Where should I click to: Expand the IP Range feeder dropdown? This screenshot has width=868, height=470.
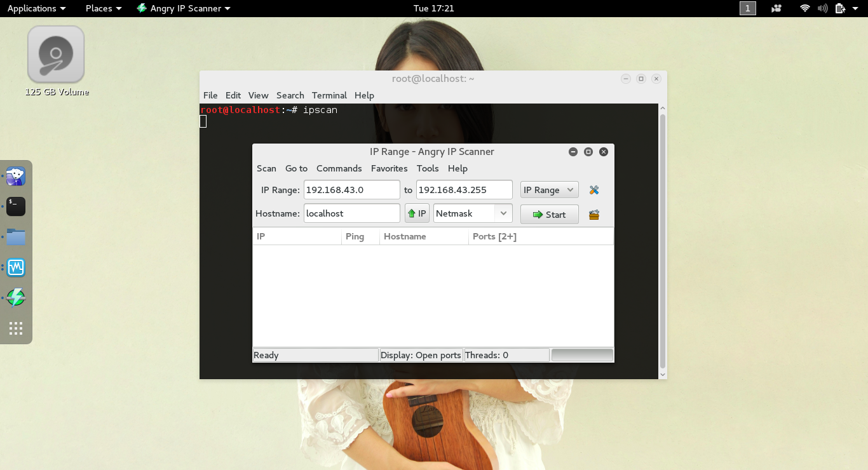coord(550,190)
